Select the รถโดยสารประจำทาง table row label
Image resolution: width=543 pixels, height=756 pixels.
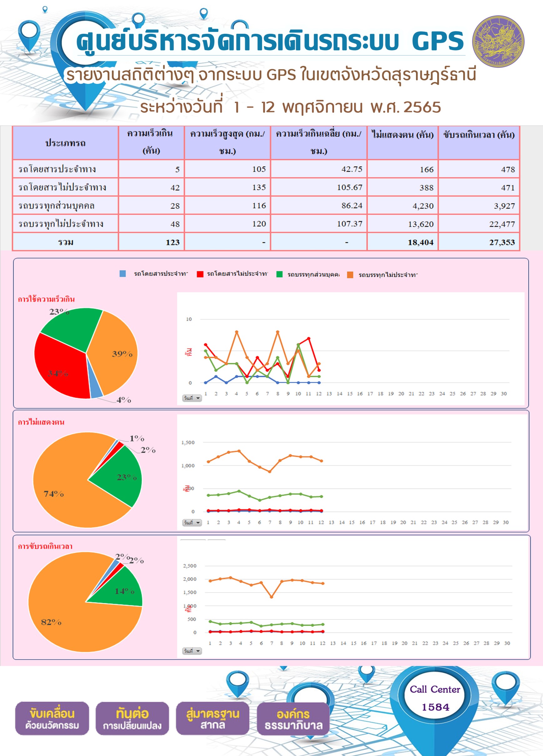pyautogui.click(x=57, y=169)
